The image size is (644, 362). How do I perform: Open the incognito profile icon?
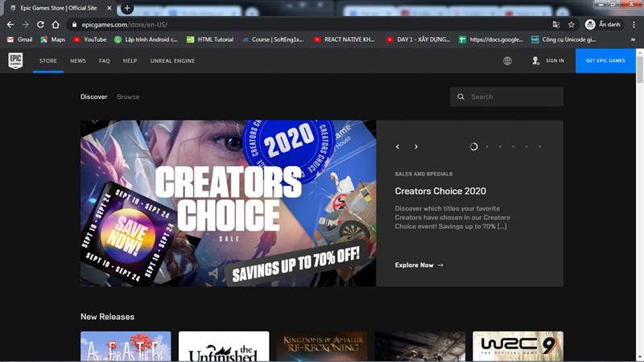click(590, 25)
